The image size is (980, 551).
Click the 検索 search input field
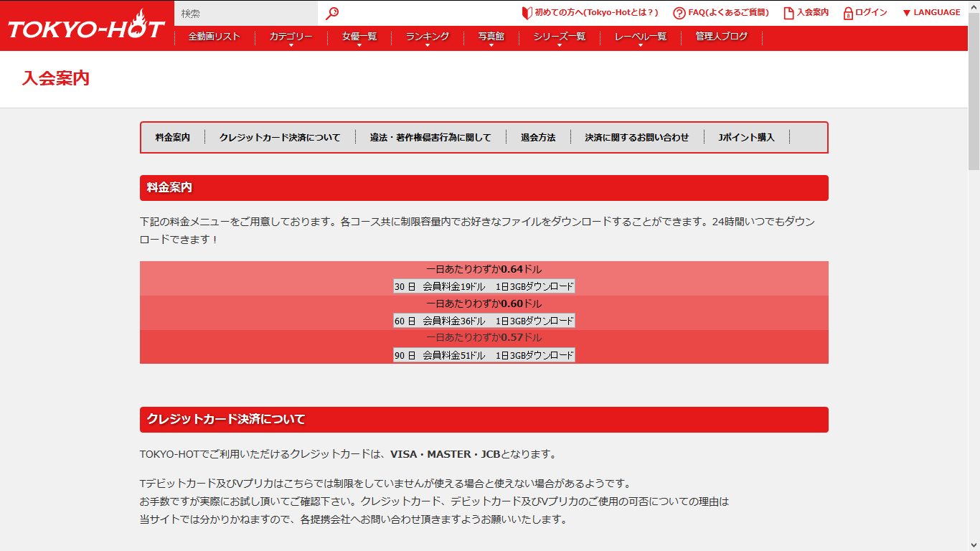pos(245,13)
